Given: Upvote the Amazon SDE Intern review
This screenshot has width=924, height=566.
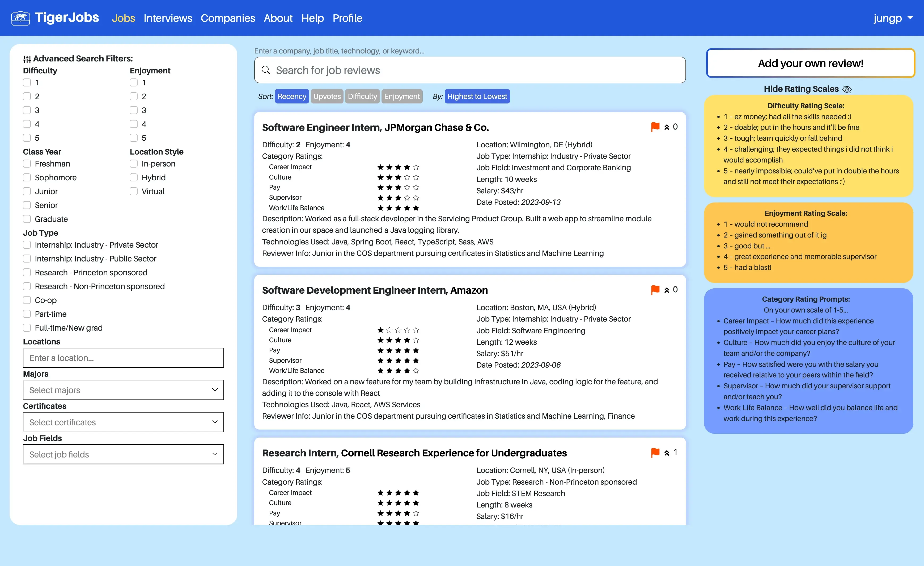Looking at the screenshot, I should point(667,289).
